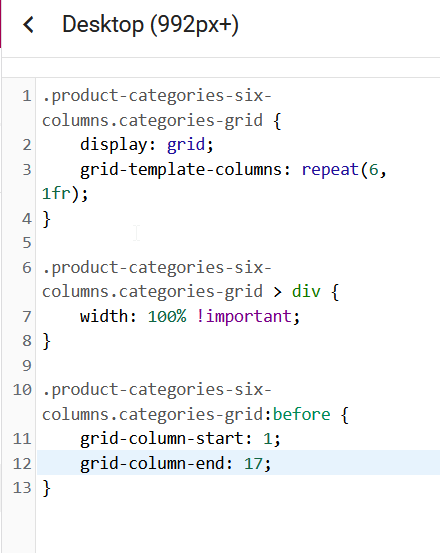Click line number 5 in gutter

[27, 243]
